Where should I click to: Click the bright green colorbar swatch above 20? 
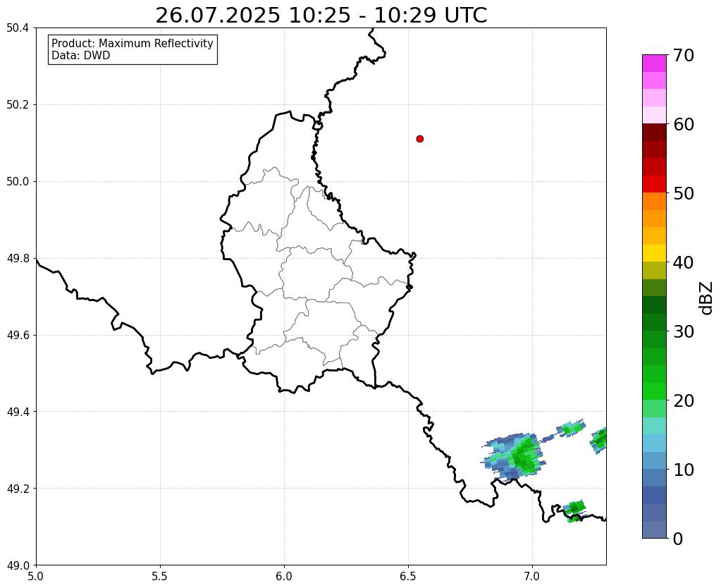click(654, 391)
